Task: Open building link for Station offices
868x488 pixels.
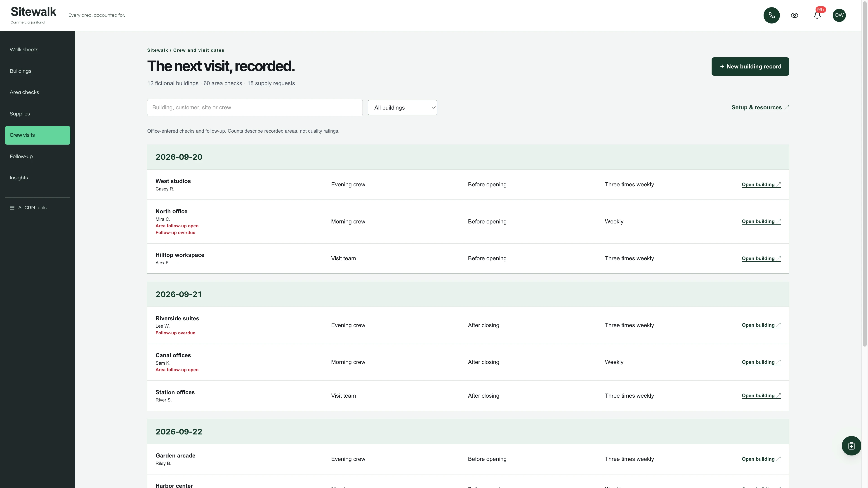Action: tap(761, 395)
